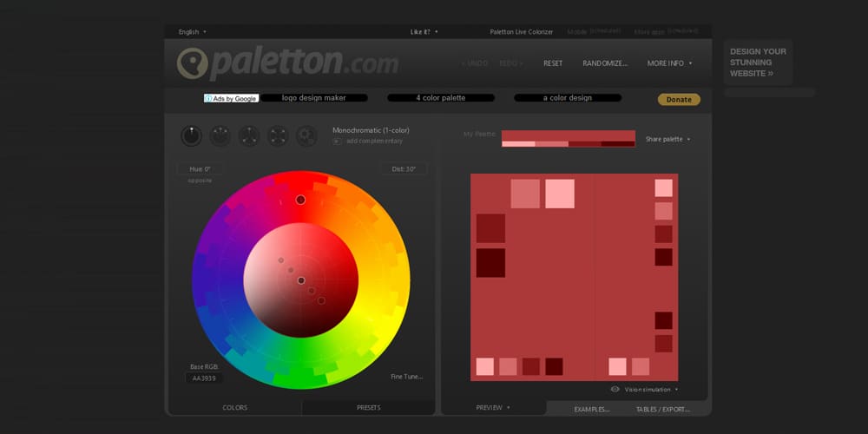This screenshot has width=868, height=434.
Task: Click the Undo button
Action: (x=475, y=63)
